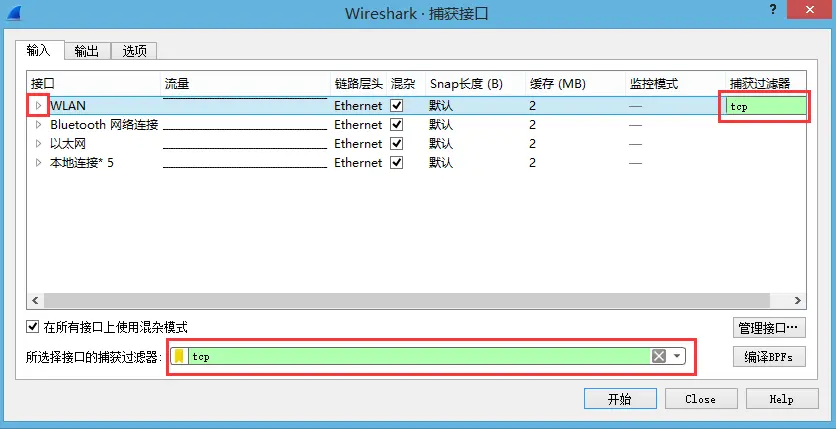
Task: Expand the 本地连接* 5 interface row
Action: click(x=38, y=163)
